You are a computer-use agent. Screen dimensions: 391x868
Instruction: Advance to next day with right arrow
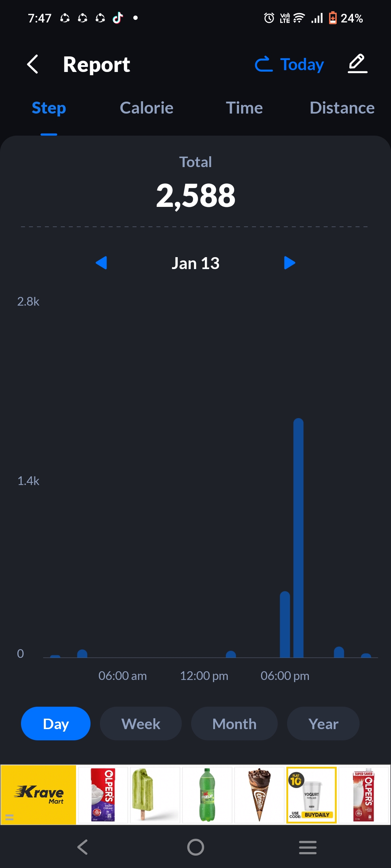tap(290, 263)
